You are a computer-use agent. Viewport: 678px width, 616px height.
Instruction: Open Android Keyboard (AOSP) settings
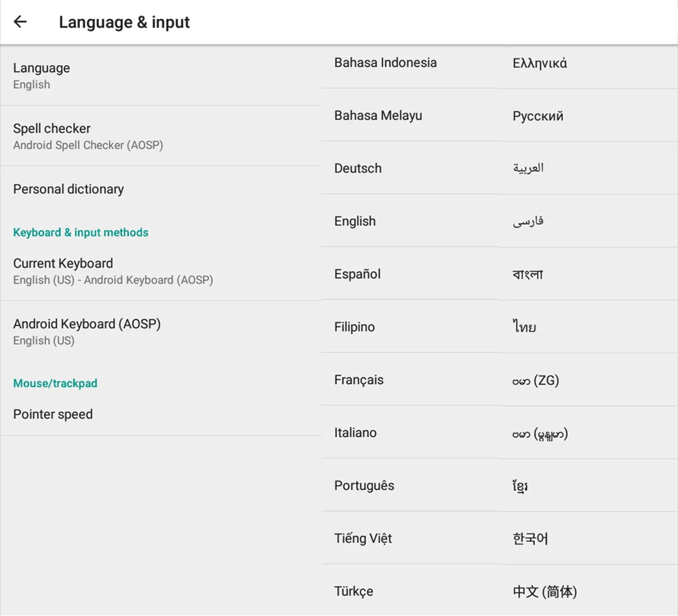click(x=87, y=331)
